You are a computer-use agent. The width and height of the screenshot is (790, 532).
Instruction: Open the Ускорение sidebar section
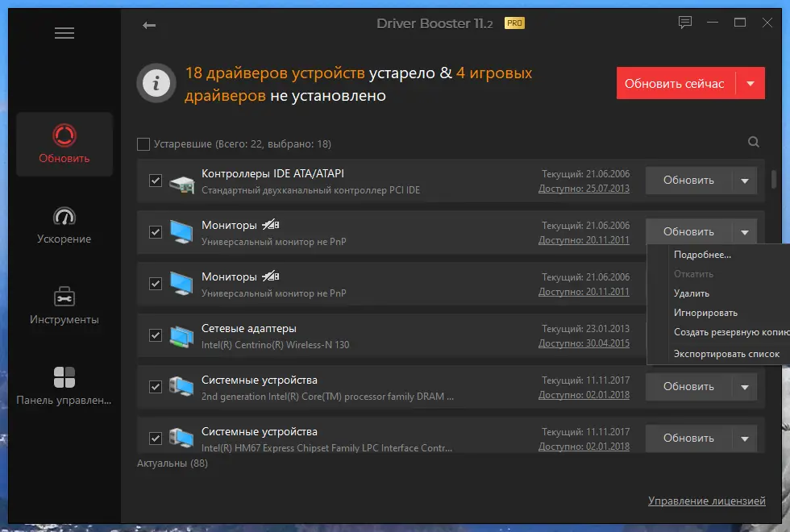tap(64, 226)
